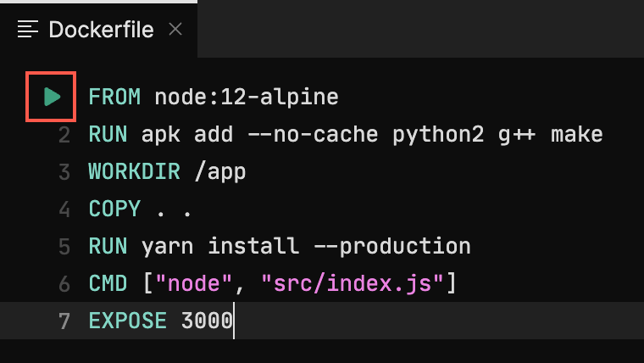644x363 pixels.
Task: Click the port number 3000
Action: (x=207, y=321)
